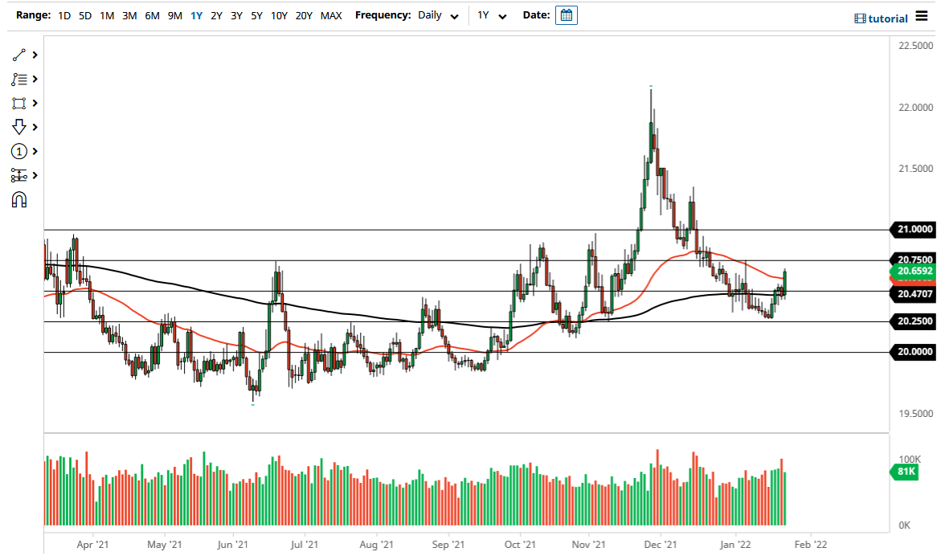Select the numbered callout annotation tool

click(x=18, y=151)
